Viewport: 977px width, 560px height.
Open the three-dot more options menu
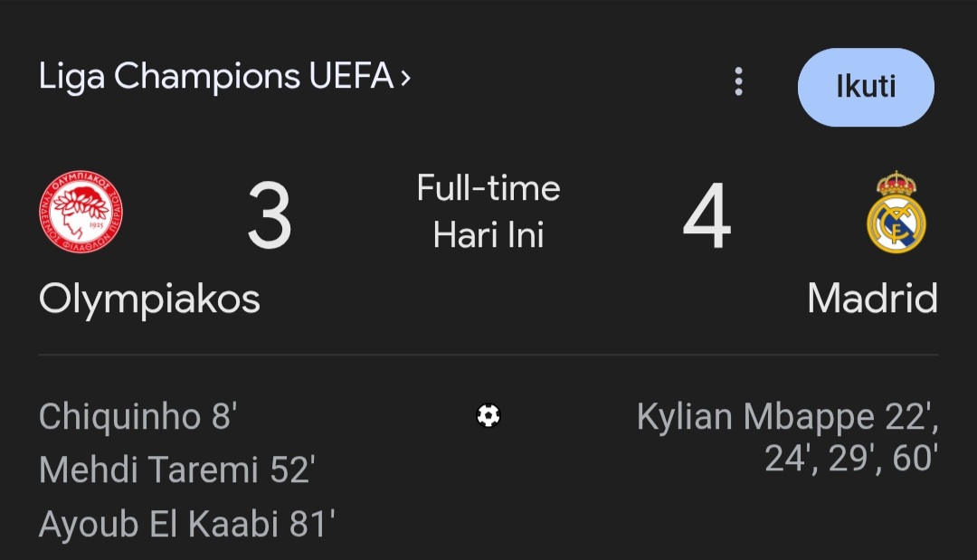click(x=738, y=81)
